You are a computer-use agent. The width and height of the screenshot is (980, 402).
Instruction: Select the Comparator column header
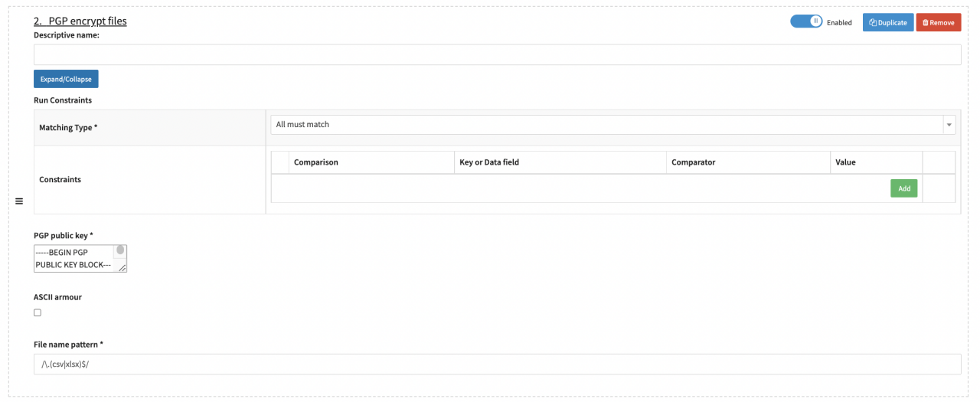pos(693,162)
